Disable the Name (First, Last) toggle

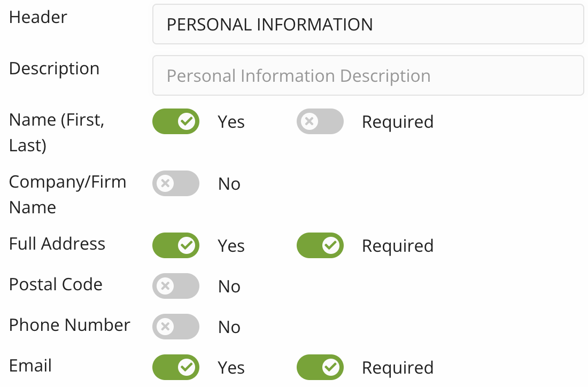(176, 121)
